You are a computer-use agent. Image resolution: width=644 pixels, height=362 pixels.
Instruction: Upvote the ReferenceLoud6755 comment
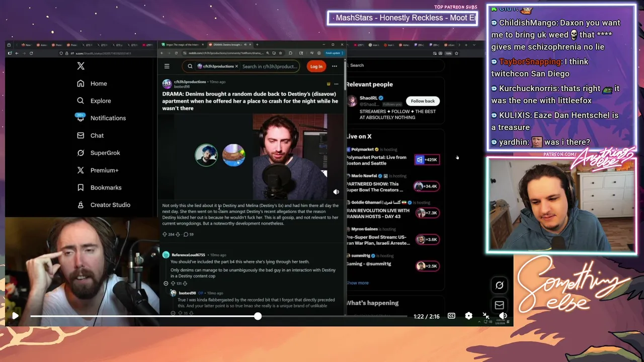(x=173, y=284)
